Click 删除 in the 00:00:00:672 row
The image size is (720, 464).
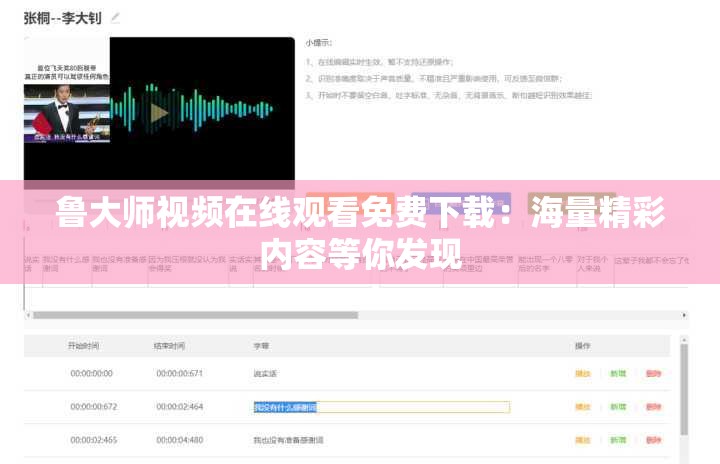(x=653, y=407)
